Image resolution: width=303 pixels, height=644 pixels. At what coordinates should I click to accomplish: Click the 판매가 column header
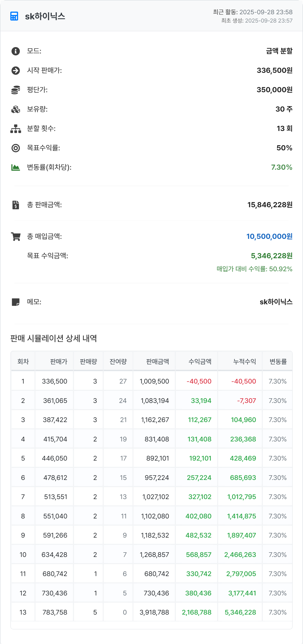coord(58,361)
